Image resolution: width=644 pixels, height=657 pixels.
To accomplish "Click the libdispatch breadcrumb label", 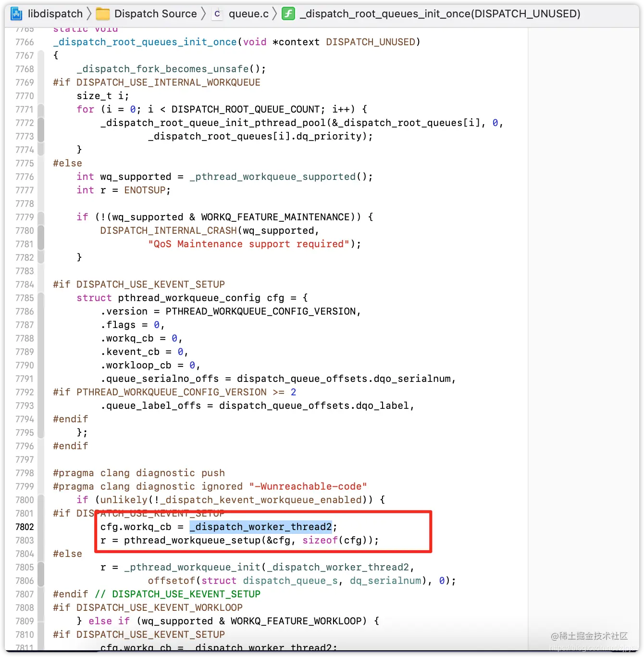I will pos(55,13).
